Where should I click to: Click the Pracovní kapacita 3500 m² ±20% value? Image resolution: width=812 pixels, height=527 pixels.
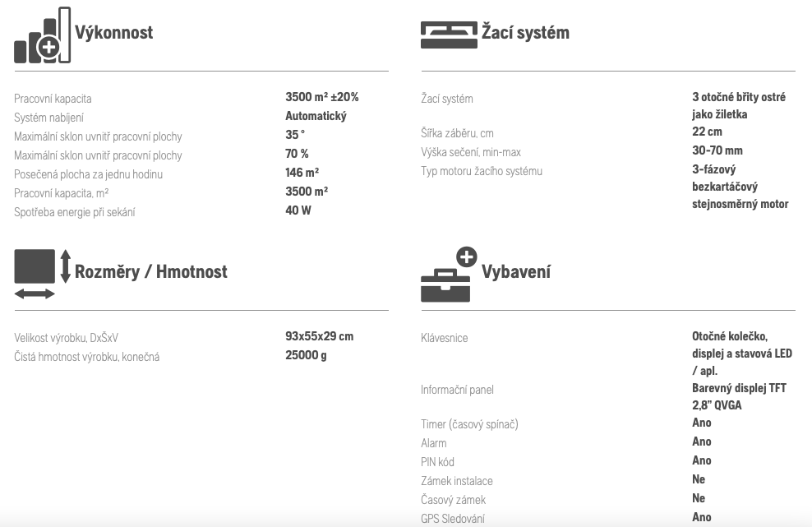[321, 97]
